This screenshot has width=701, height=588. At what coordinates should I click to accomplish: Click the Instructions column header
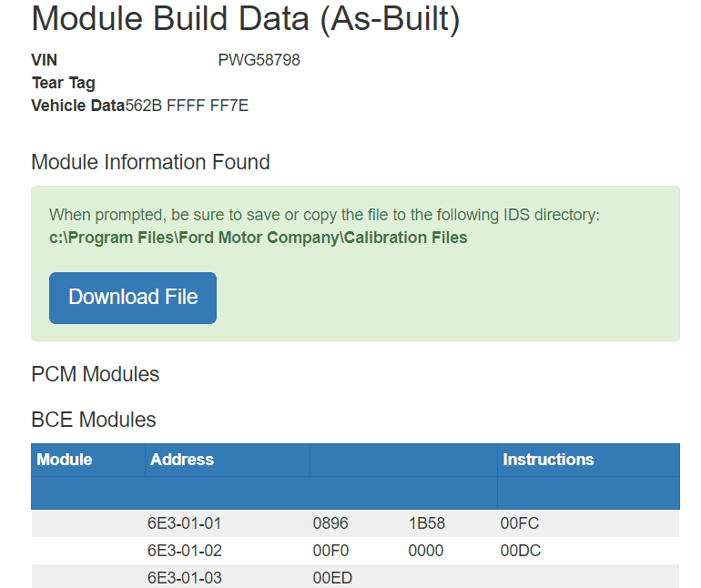tap(548, 460)
